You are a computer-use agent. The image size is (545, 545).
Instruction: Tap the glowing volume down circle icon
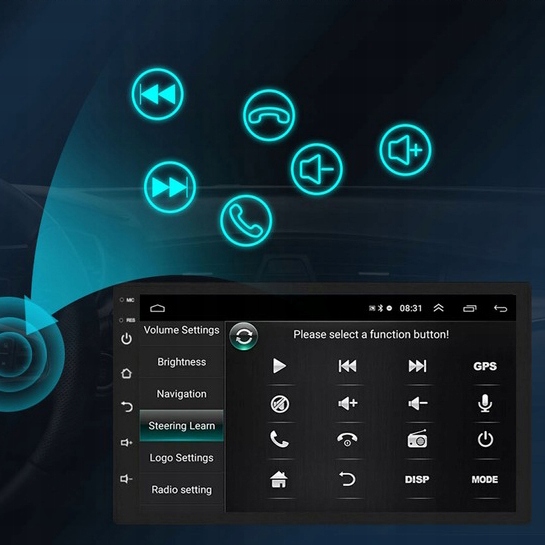coord(317,169)
